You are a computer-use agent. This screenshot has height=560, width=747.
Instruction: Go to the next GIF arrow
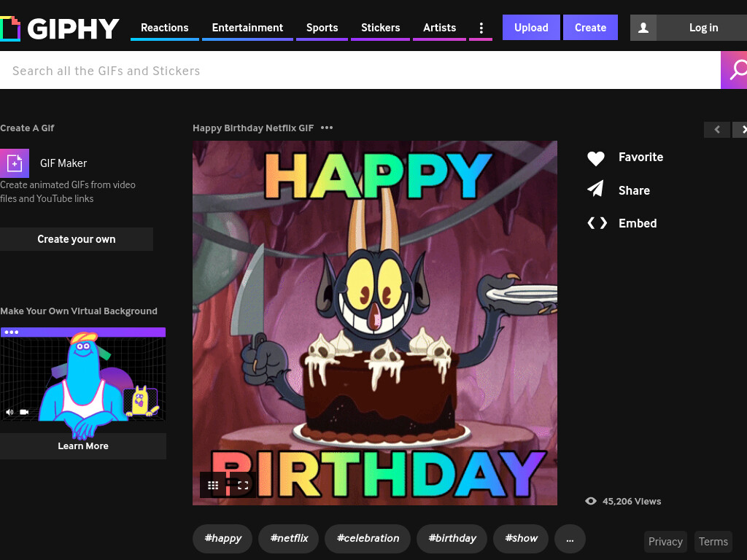point(740,130)
